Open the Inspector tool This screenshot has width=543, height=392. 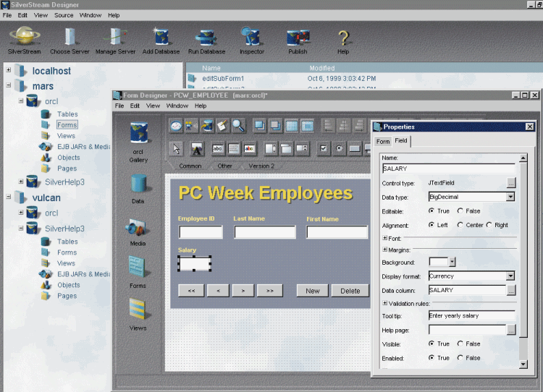click(x=251, y=36)
